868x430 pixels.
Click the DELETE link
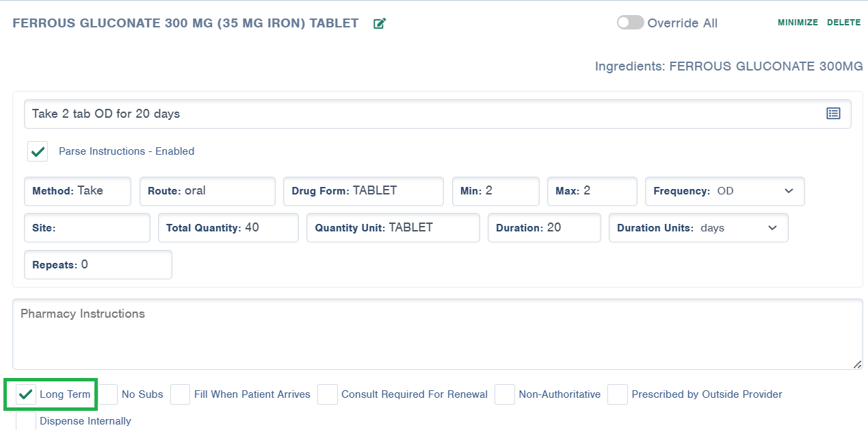pyautogui.click(x=843, y=22)
